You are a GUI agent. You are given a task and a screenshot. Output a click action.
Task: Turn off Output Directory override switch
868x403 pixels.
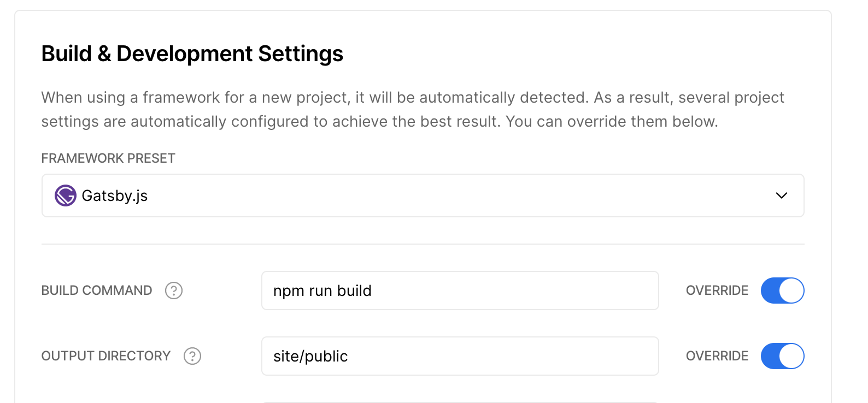(x=783, y=356)
